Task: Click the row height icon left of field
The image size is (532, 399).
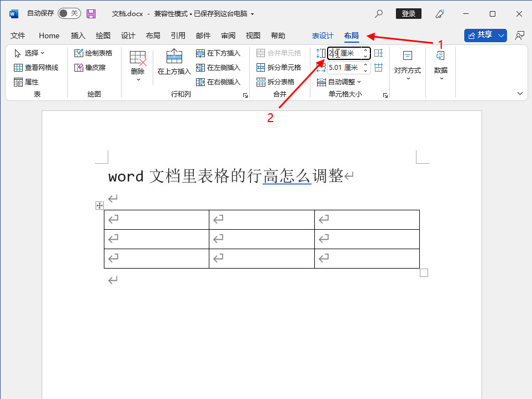Action: click(320, 53)
